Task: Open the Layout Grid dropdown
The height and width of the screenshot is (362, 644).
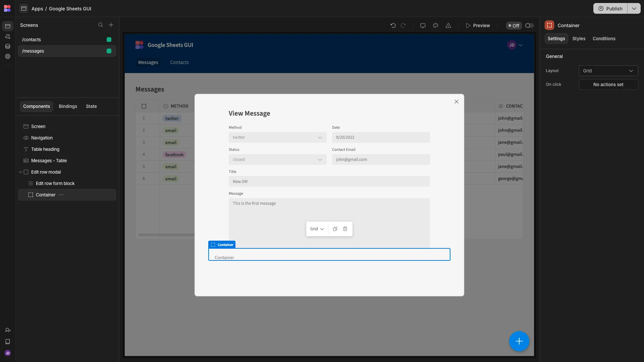Action: tap(608, 71)
